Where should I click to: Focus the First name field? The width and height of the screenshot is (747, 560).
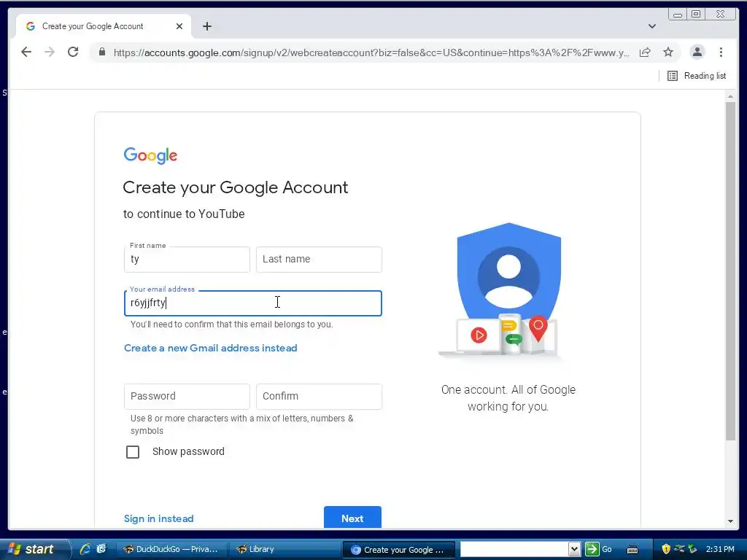click(187, 260)
